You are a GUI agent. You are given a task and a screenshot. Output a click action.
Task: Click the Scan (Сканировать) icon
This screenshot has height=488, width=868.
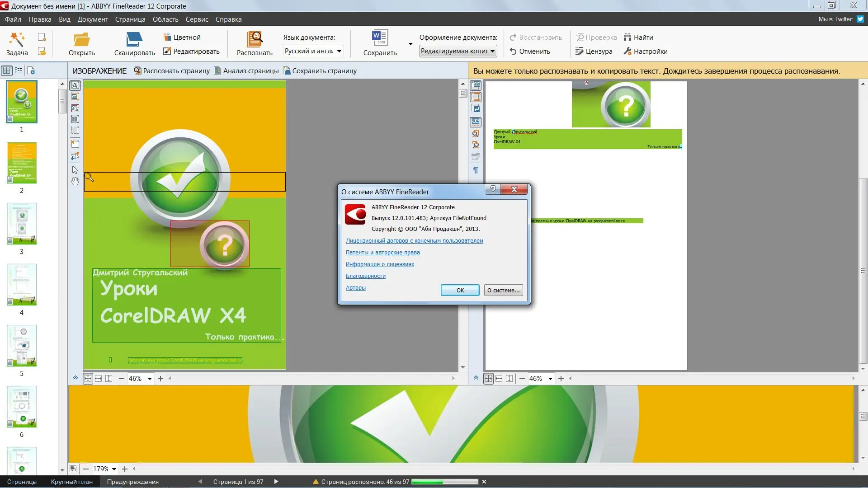coord(134,40)
